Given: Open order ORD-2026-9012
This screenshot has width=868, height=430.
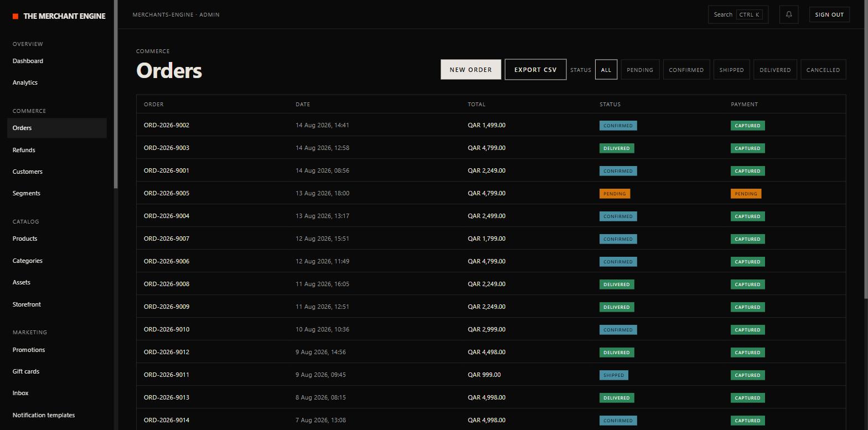Looking at the screenshot, I should [166, 352].
